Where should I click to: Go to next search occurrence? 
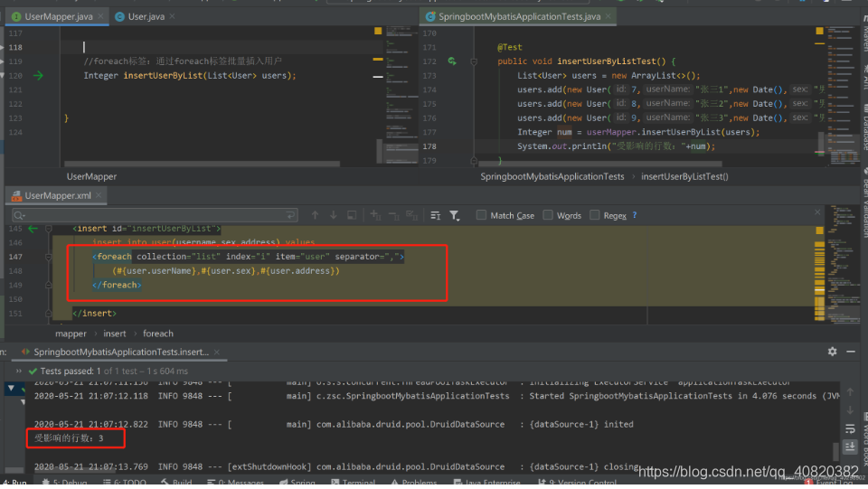click(x=334, y=215)
